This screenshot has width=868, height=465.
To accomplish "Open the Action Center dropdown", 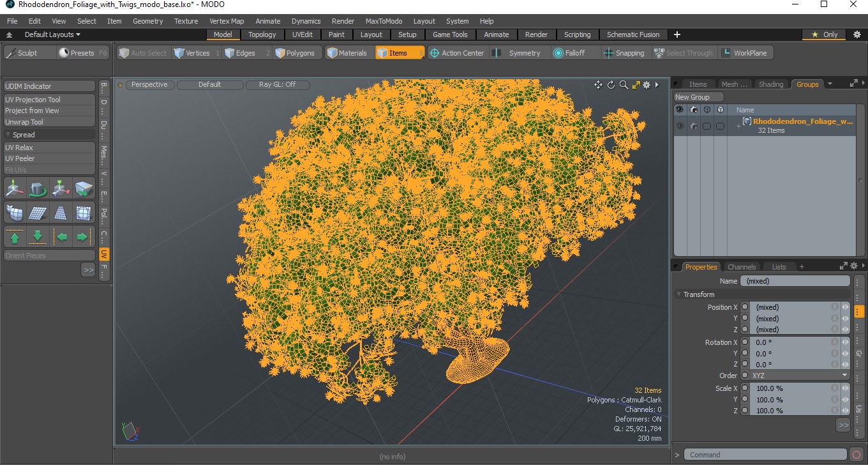I will [458, 53].
